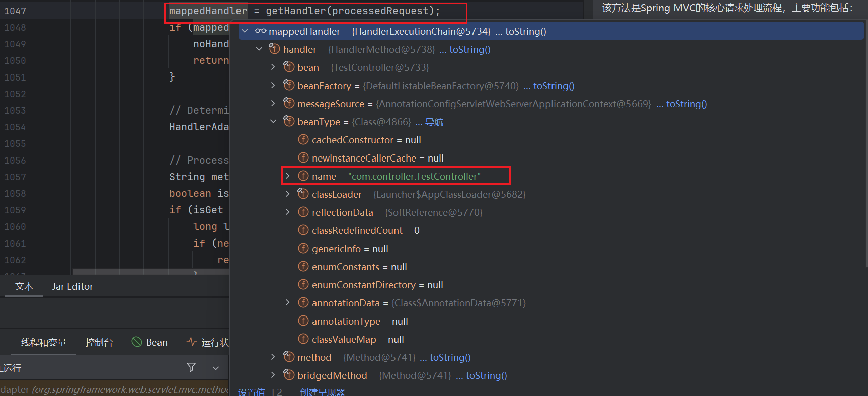Open the dropdown arrow next to filter
868x396 pixels.
pos(216,368)
